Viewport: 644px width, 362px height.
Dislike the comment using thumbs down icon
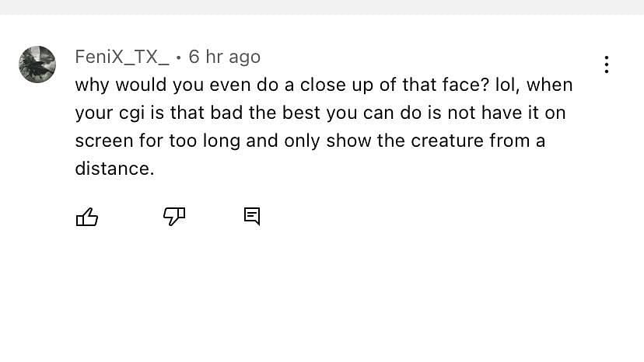click(x=174, y=216)
